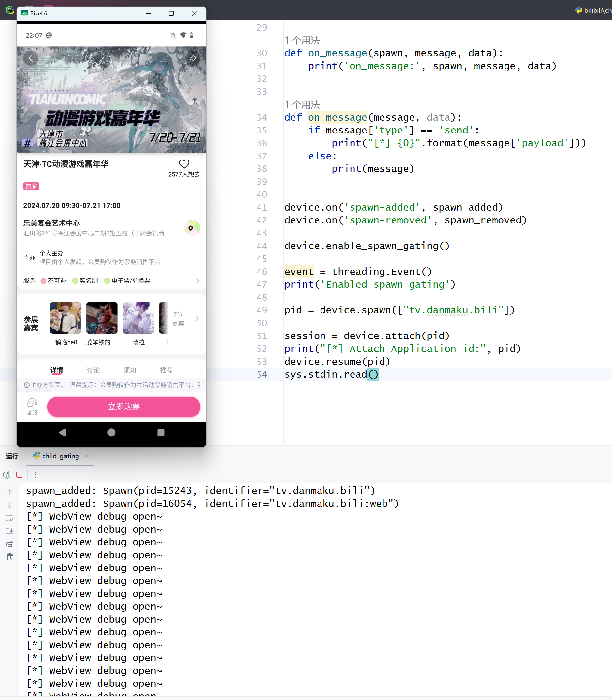This screenshot has width=612, height=700.
Task: Click the rerun child_gating icon
Action: [x=7, y=474]
